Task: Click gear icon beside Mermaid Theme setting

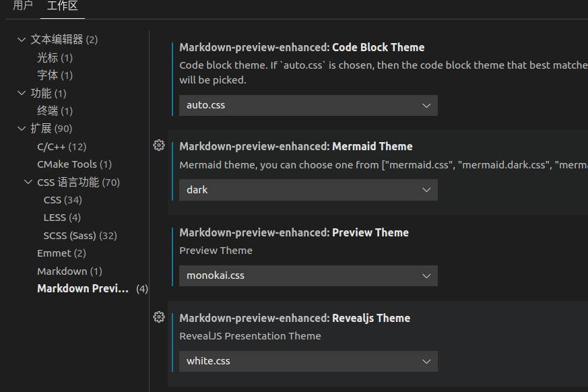Action: [x=159, y=145]
